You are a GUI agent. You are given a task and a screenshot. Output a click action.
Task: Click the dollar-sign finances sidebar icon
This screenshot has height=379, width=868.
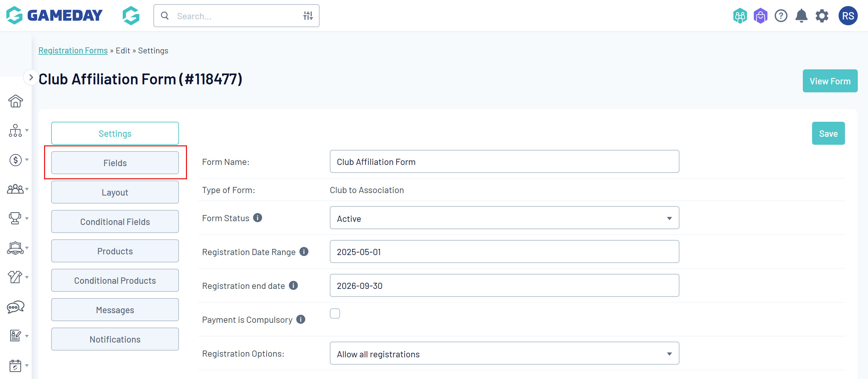pyautogui.click(x=15, y=160)
